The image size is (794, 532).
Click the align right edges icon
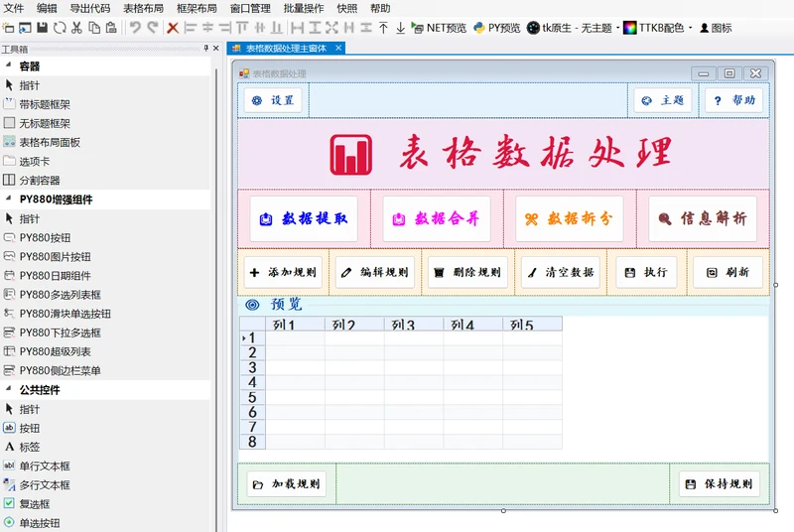coord(225,28)
